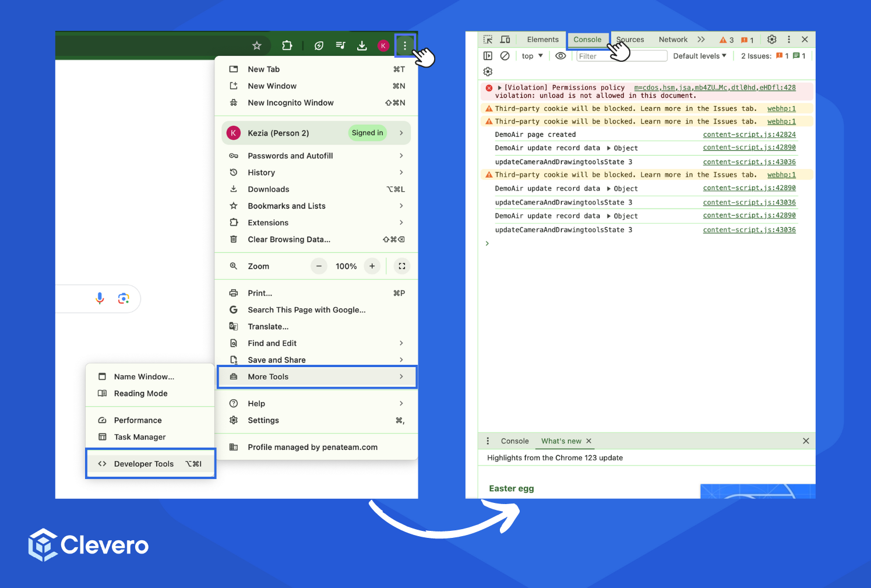Click the console Filter input field

coord(622,56)
